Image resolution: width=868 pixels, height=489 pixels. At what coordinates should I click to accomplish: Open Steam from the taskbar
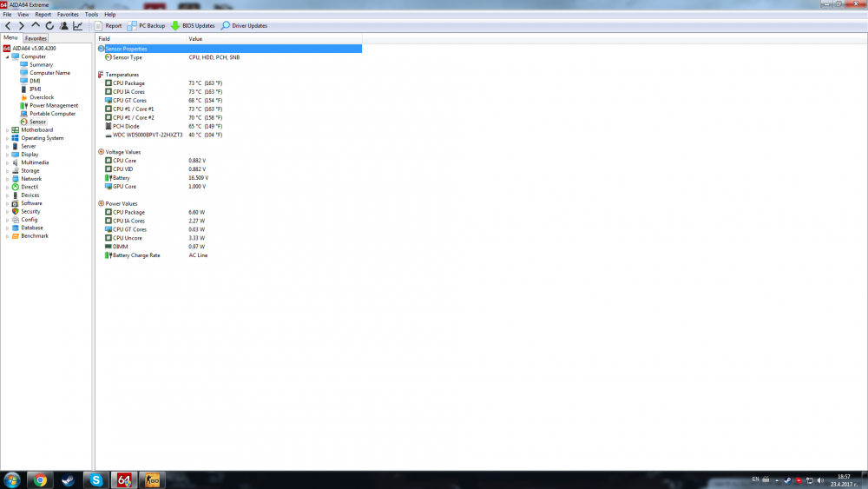(x=68, y=480)
